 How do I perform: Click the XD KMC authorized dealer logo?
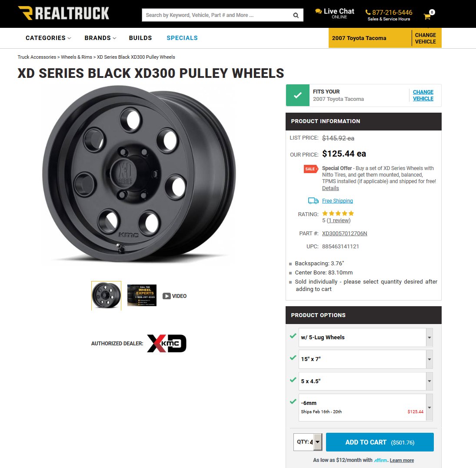166,344
